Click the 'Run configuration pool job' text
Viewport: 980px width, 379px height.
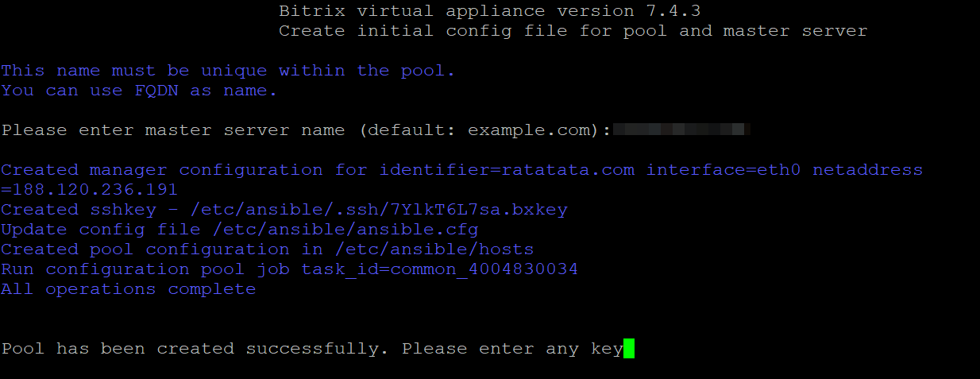coord(145,269)
